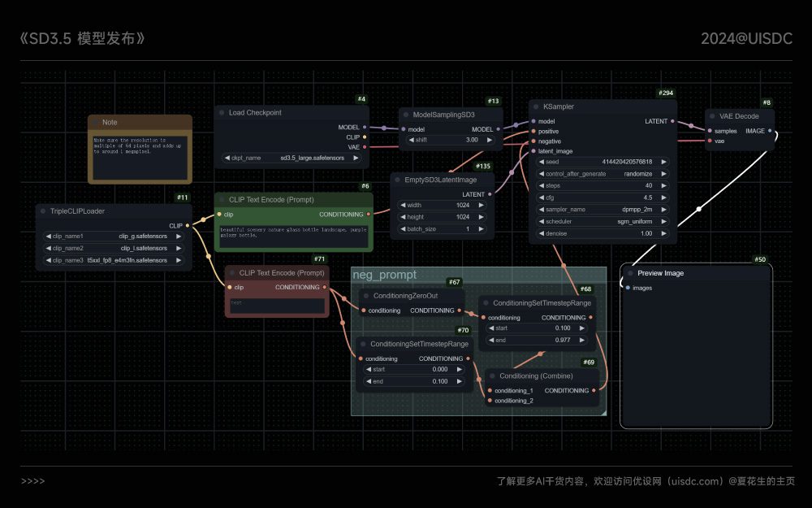Screen dimensions: 812x508
Task: Increase the seed value in KSampler
Action: [664, 162]
